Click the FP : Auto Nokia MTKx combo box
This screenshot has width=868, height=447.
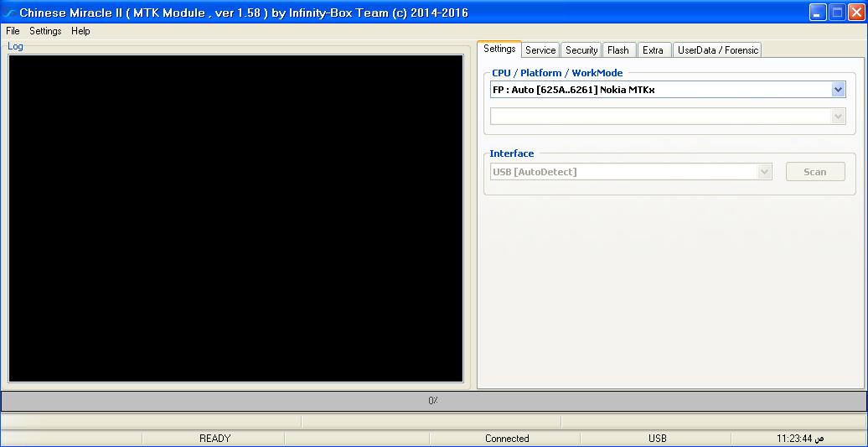coord(668,89)
